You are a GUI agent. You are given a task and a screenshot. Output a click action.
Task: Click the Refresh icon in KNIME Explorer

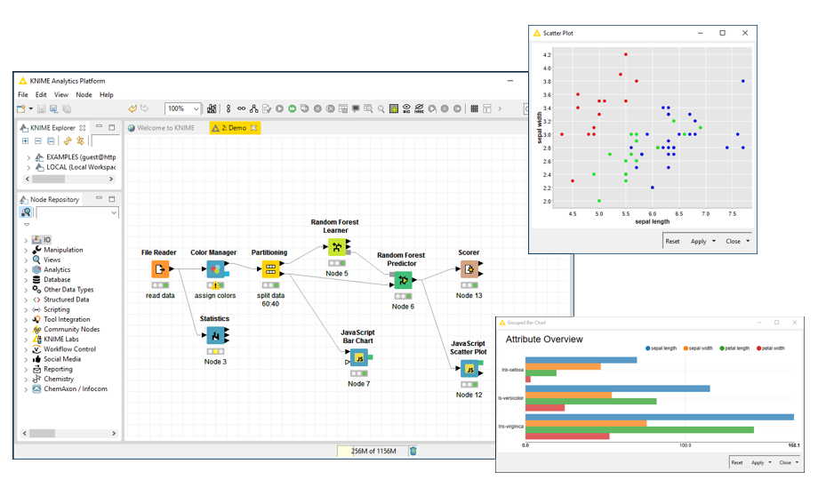point(68,140)
